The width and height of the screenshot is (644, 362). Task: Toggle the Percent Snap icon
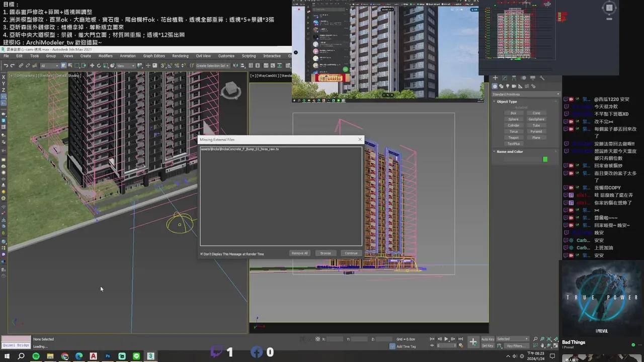point(177,65)
